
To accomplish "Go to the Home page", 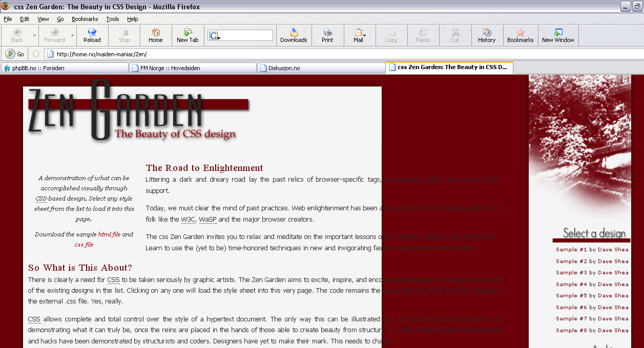I will (156, 35).
